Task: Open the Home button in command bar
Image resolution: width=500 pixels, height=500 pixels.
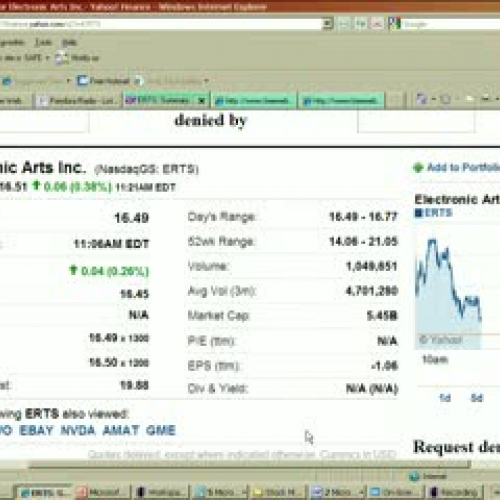Action: pyautogui.click(x=422, y=99)
